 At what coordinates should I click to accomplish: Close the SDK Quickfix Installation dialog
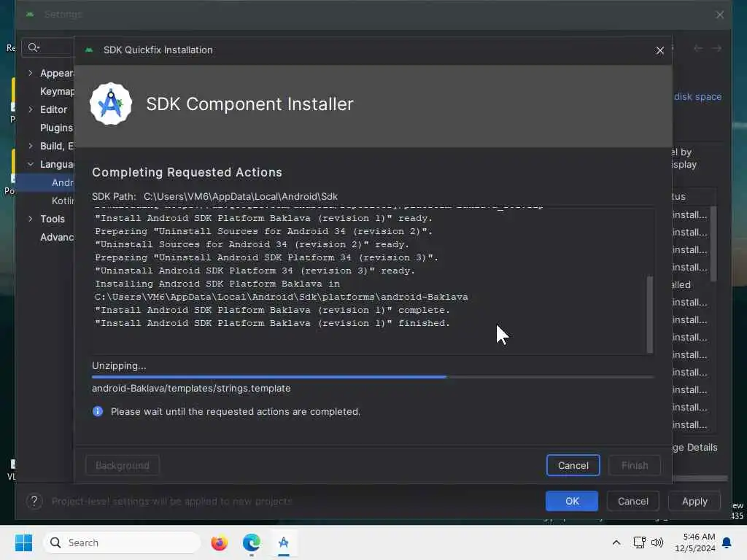pos(659,50)
